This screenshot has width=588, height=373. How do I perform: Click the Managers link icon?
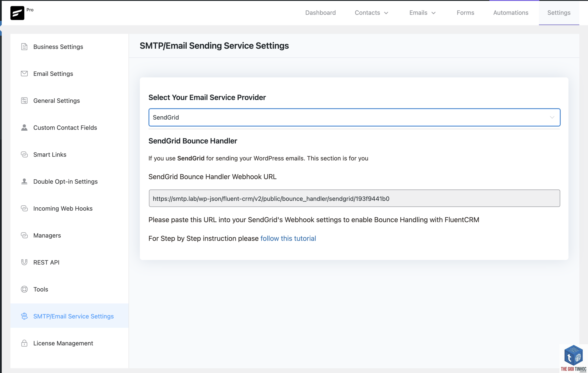pos(24,235)
